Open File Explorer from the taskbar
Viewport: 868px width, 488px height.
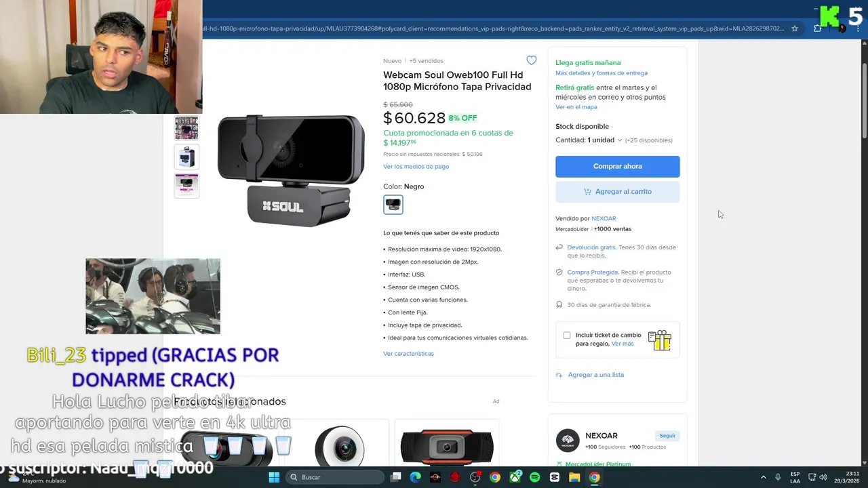(x=574, y=477)
